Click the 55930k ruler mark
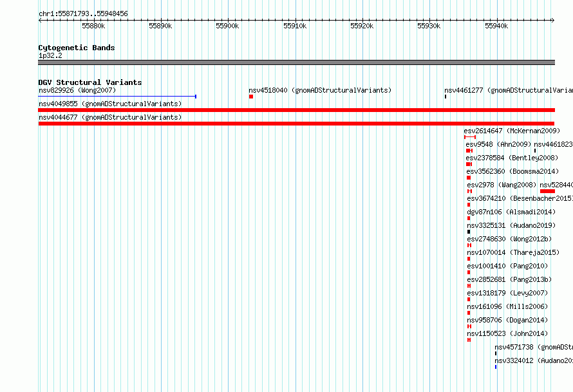This screenshot has height=392, width=573. [429, 26]
